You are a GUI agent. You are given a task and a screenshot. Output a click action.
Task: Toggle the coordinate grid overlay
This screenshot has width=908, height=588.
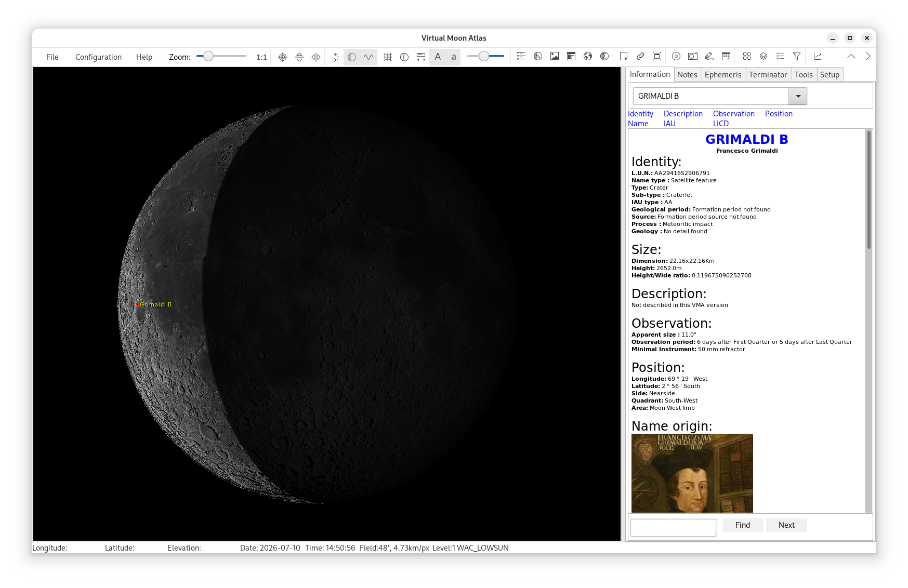click(x=388, y=57)
